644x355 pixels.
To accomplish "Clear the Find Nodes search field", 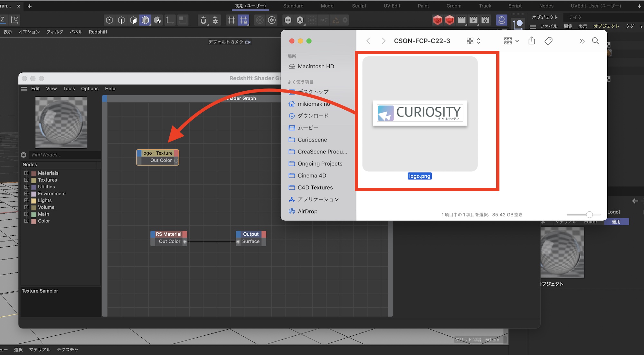I will pos(24,155).
